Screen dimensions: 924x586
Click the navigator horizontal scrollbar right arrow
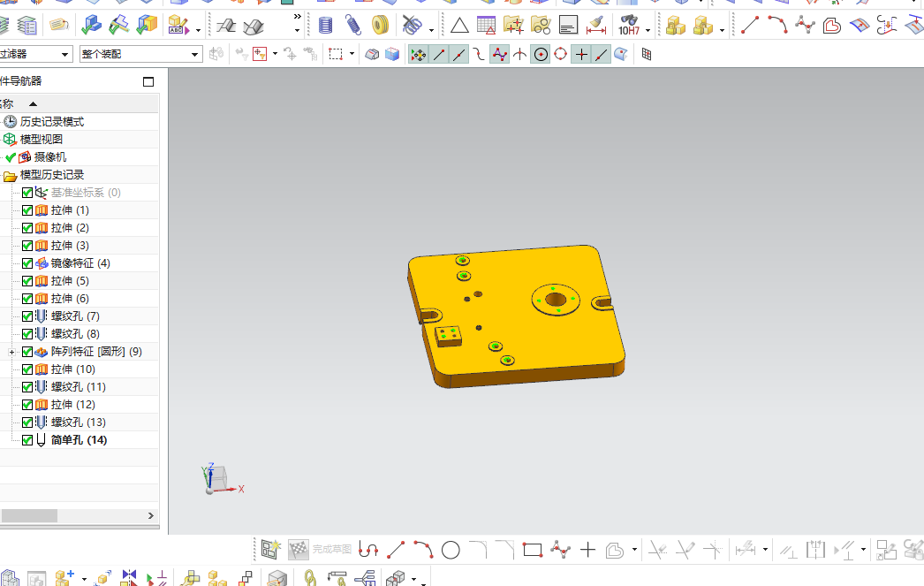[x=151, y=516]
